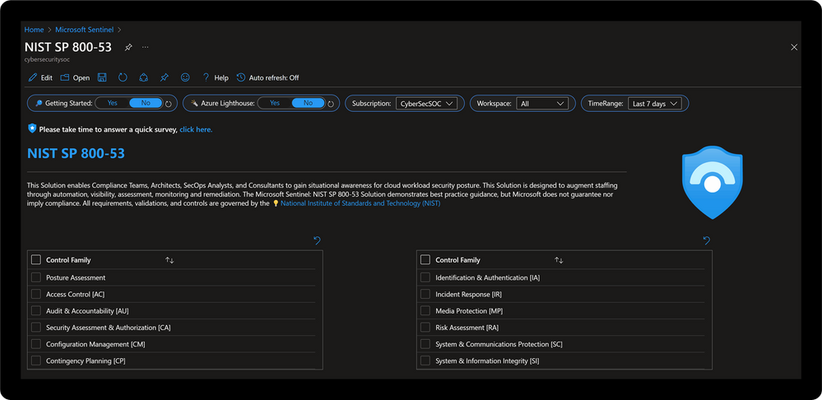The height and width of the screenshot is (400, 822).
Task: Set Azure Lighthouse to No
Action: [308, 103]
